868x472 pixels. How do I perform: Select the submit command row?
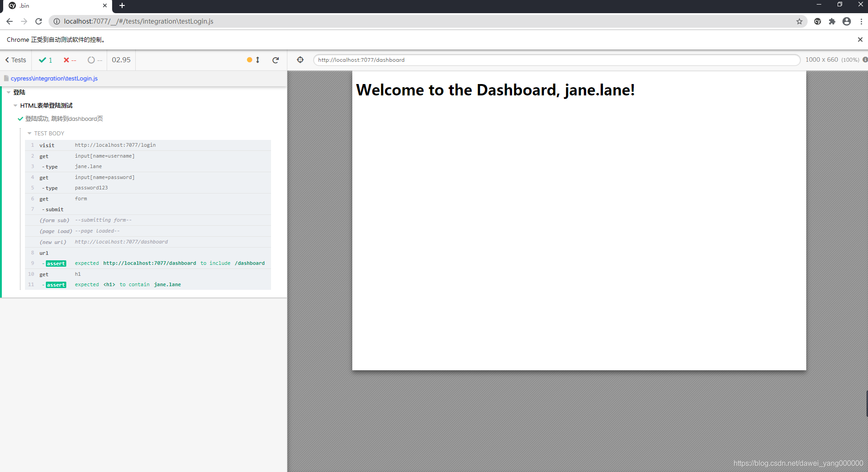tap(148, 209)
